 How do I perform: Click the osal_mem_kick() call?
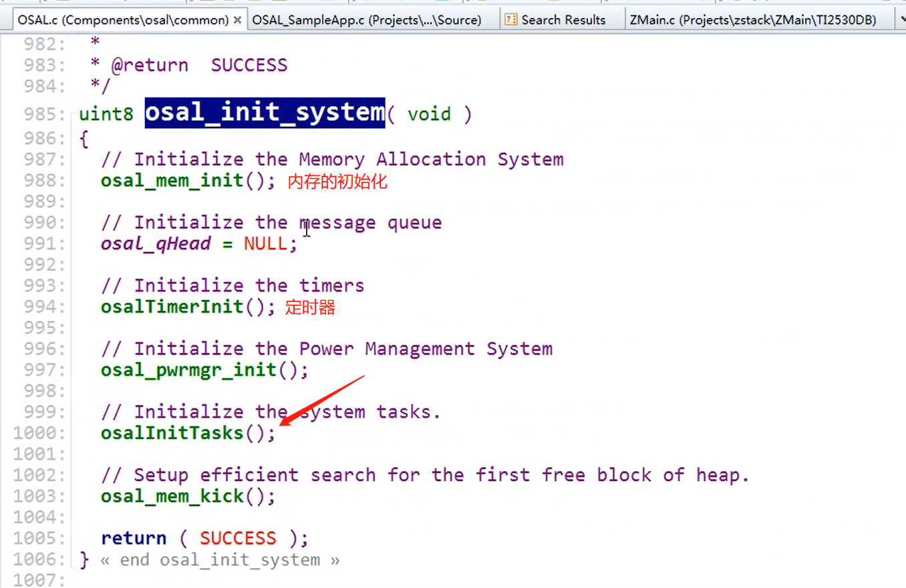pyautogui.click(x=188, y=496)
